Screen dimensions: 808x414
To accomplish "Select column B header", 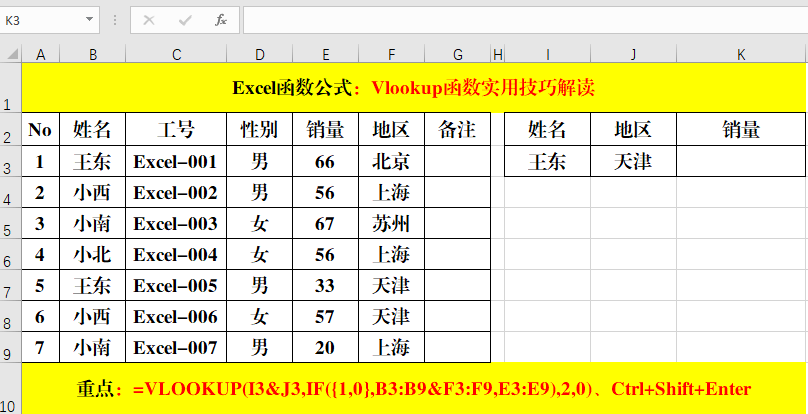I will 93,54.
